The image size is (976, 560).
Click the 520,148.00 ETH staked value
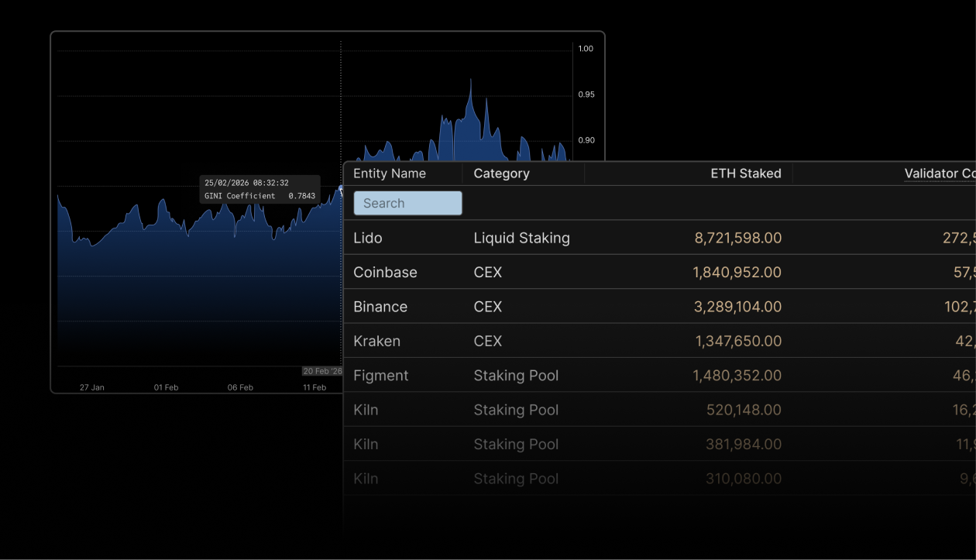744,410
